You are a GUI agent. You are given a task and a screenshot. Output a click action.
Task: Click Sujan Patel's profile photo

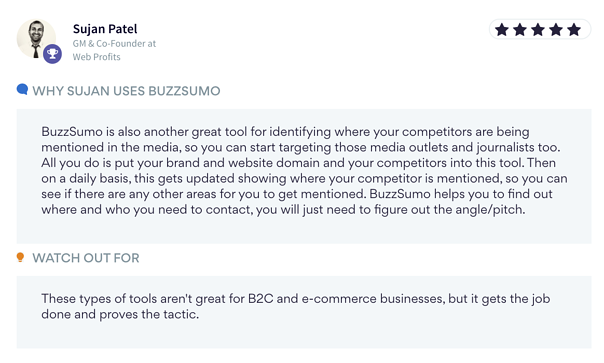[x=36, y=39]
